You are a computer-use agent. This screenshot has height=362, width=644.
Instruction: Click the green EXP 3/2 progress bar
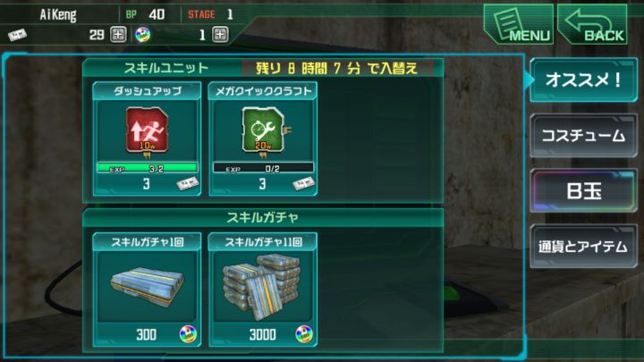147,168
